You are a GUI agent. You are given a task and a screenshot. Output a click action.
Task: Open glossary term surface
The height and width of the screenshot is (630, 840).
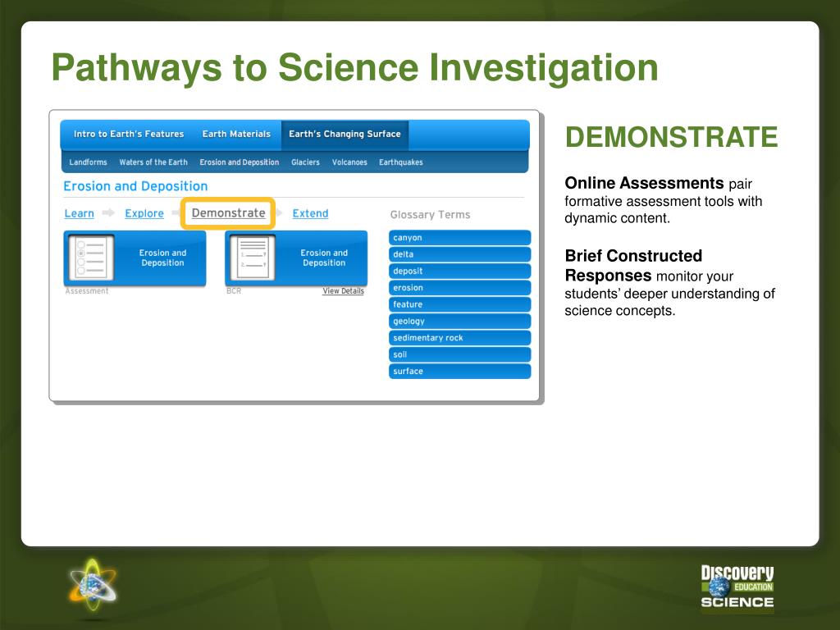tap(459, 372)
